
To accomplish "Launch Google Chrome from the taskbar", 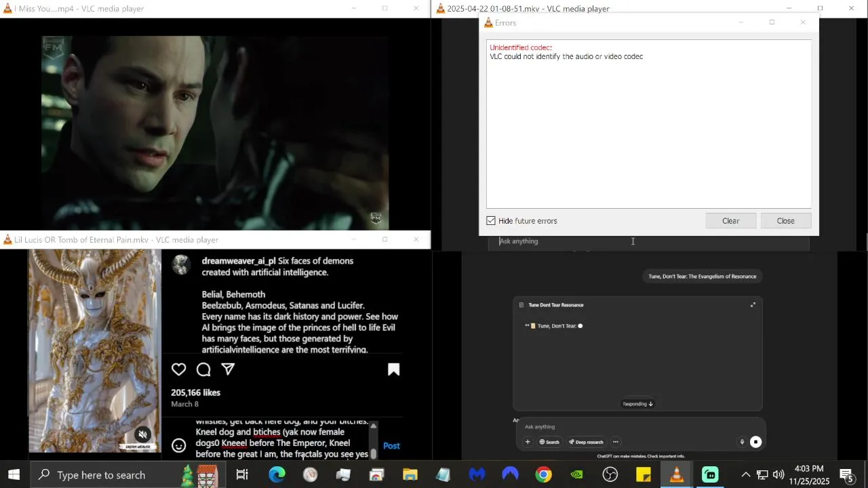I will tap(543, 474).
